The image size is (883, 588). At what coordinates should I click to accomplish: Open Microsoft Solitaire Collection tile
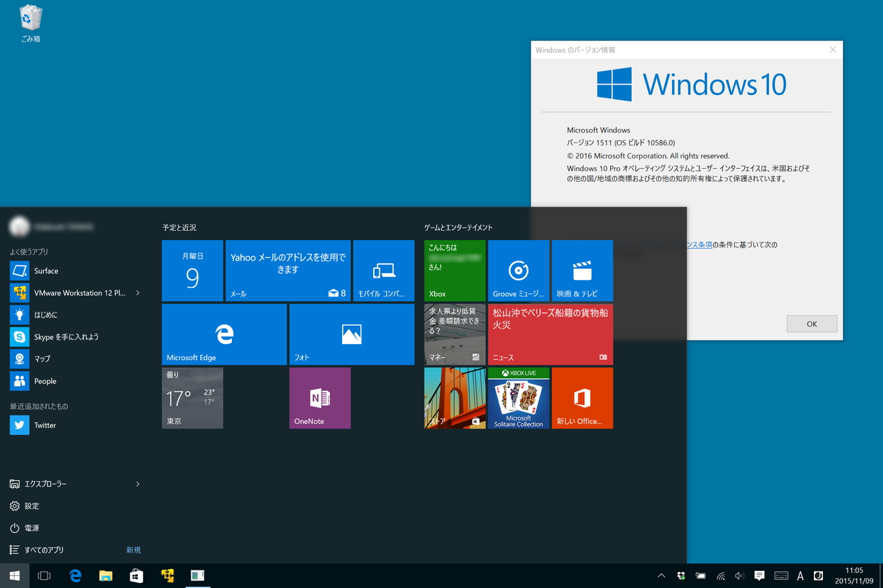click(518, 398)
